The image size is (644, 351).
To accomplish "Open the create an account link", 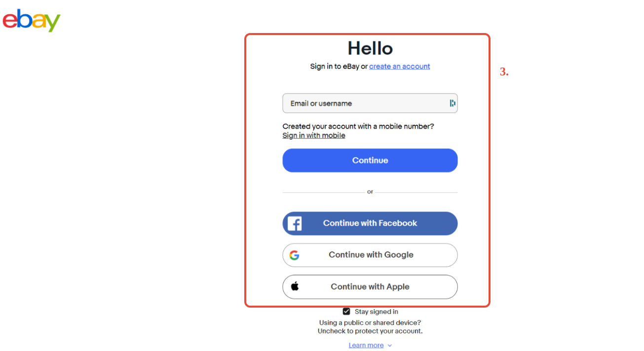I will click(x=399, y=66).
